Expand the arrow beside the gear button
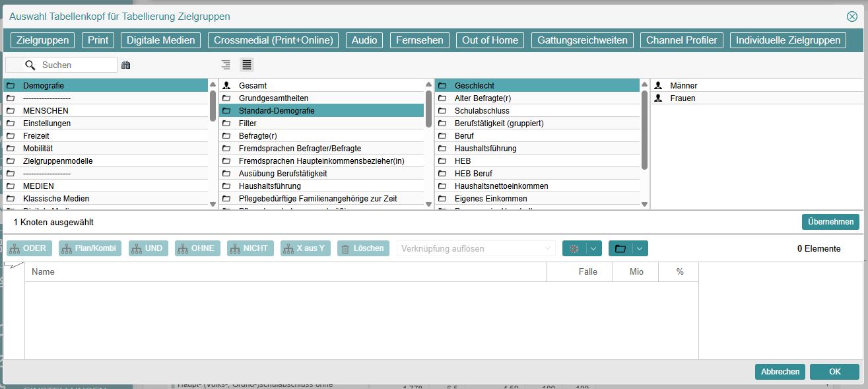Image resolution: width=868 pixels, height=389 pixels. (593, 248)
